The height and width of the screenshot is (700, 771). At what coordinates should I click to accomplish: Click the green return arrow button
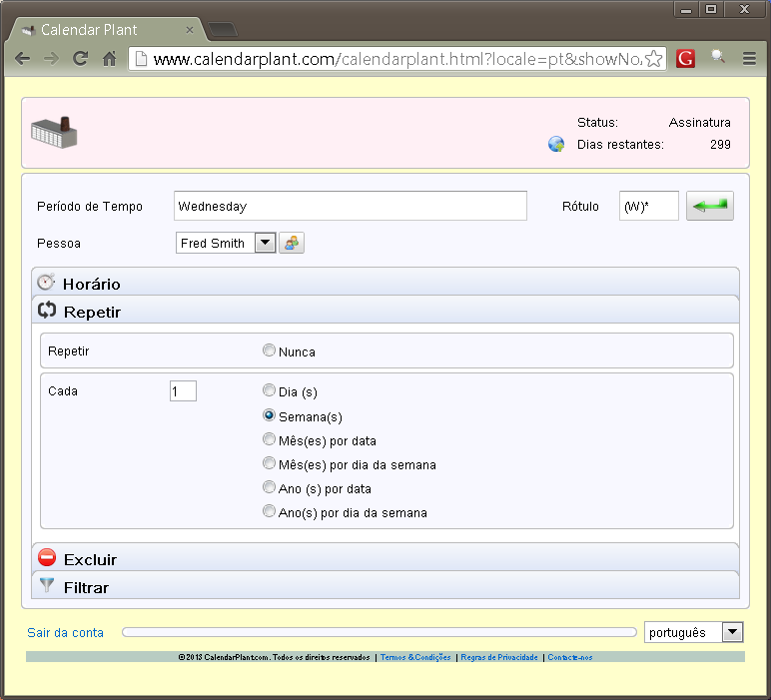point(709,206)
